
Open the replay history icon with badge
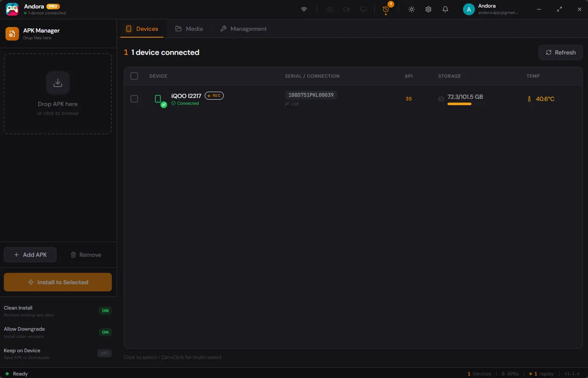tap(386, 9)
